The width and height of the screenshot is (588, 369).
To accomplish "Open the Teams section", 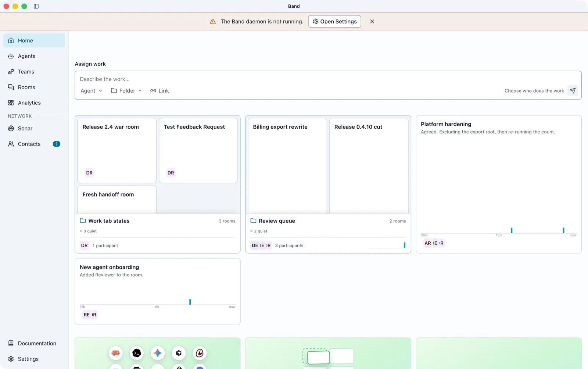I will click(x=34, y=72).
